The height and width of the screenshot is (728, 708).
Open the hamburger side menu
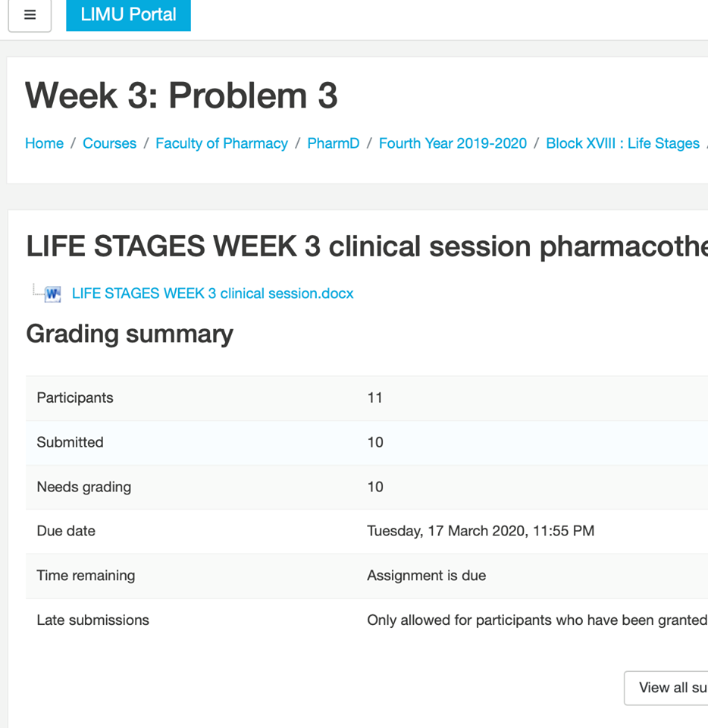click(30, 15)
